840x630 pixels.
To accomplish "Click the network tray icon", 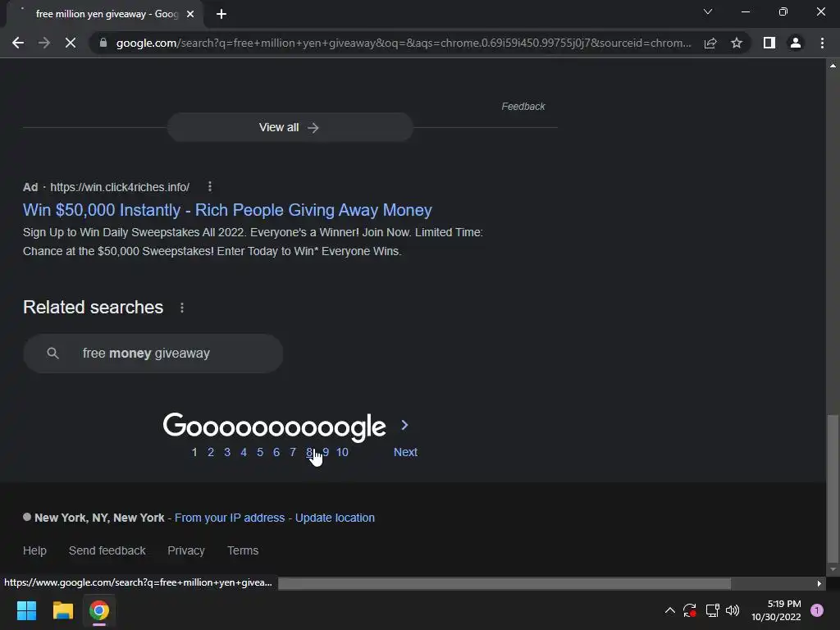I will pyautogui.click(x=712, y=610).
